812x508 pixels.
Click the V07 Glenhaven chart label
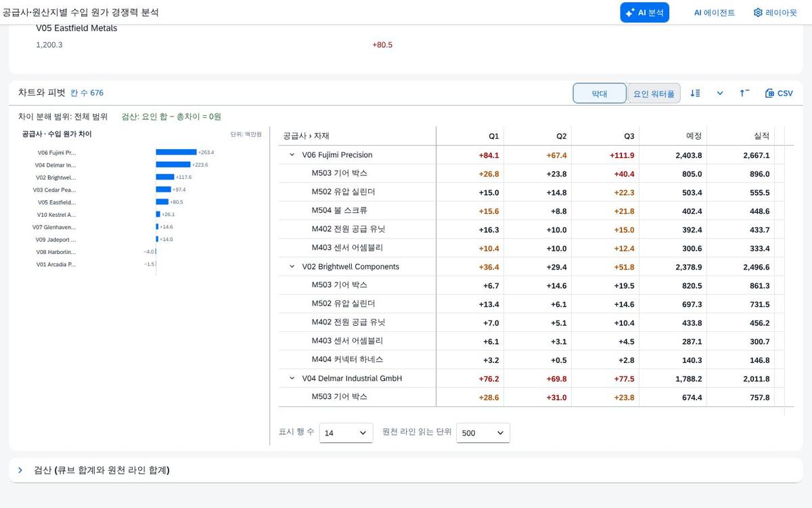coord(55,227)
